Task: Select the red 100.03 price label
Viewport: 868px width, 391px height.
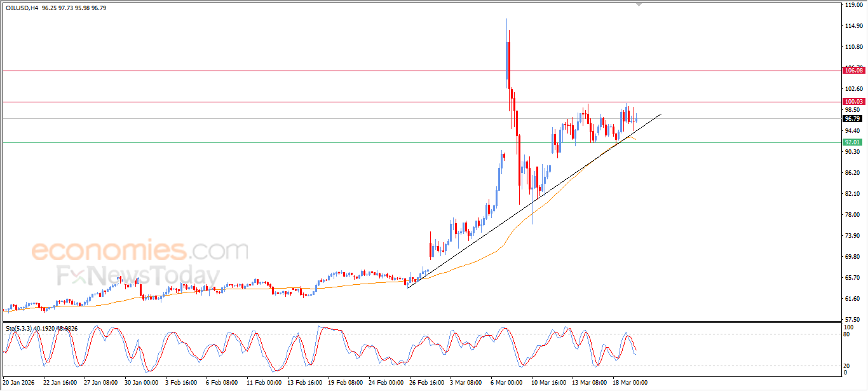Action: pos(853,102)
